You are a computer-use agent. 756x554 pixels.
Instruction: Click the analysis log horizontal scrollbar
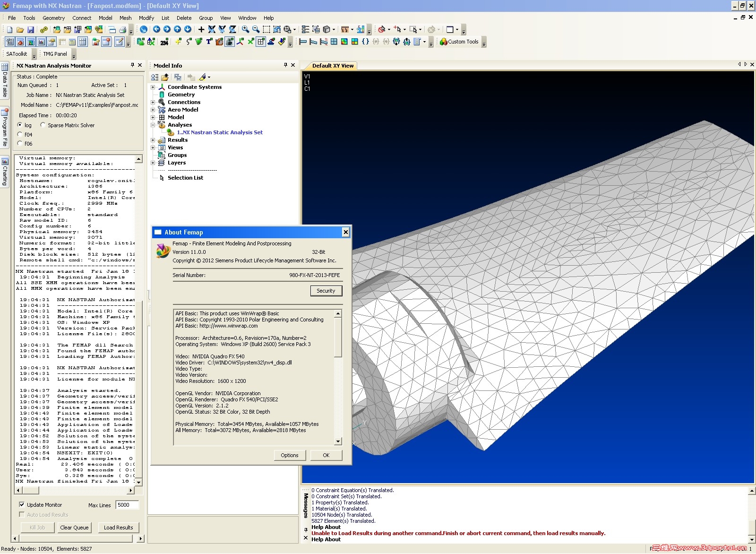coord(75,491)
